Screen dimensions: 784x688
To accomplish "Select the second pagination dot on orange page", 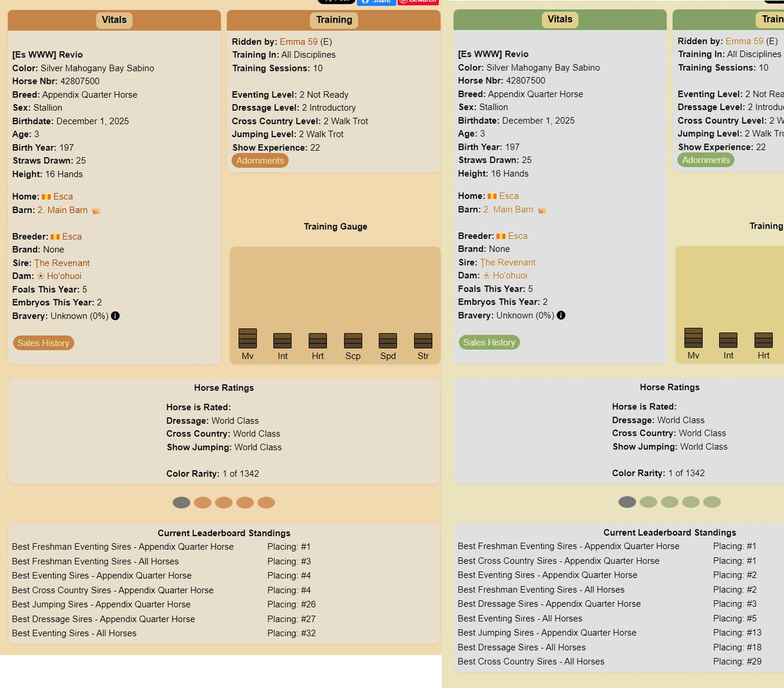I will tap(203, 503).
